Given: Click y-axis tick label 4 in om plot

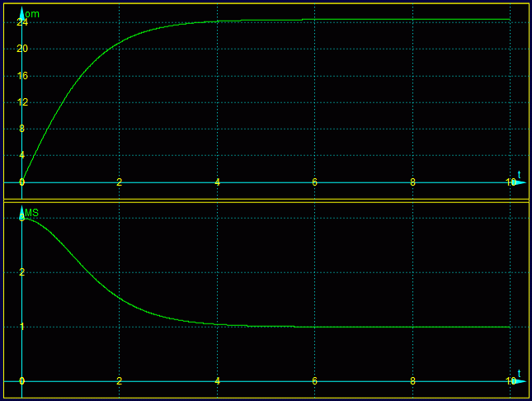Looking at the screenshot, I should 22,155.
